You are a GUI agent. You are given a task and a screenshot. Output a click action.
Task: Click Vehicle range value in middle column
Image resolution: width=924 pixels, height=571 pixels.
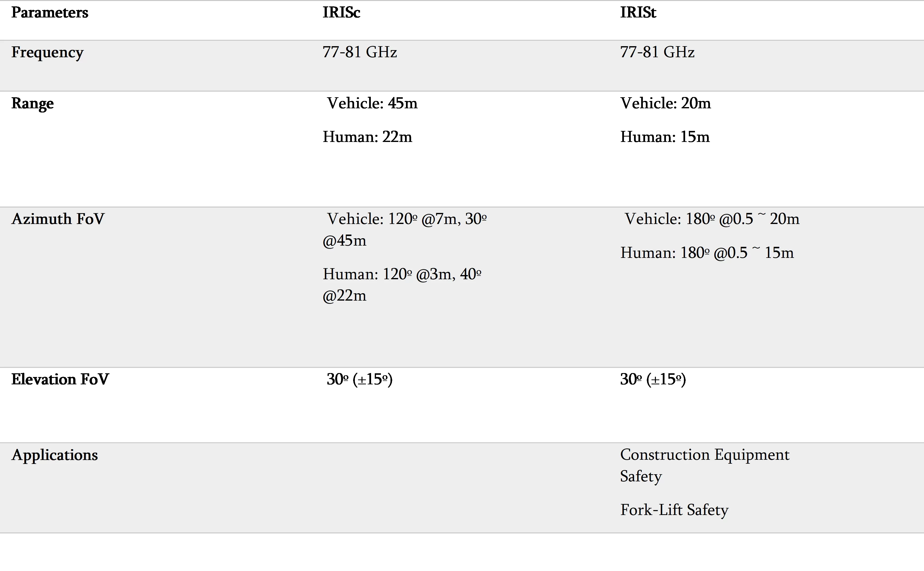(372, 103)
